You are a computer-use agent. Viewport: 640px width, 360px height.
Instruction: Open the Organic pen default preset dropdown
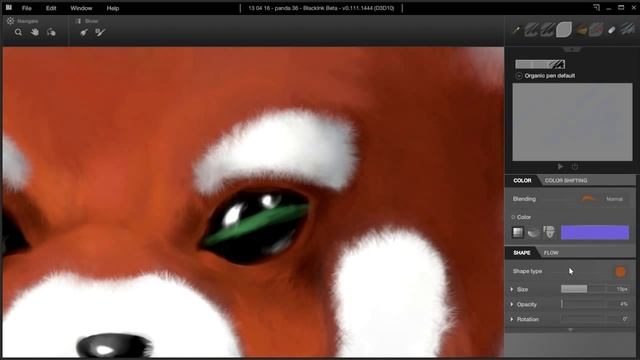(519, 76)
